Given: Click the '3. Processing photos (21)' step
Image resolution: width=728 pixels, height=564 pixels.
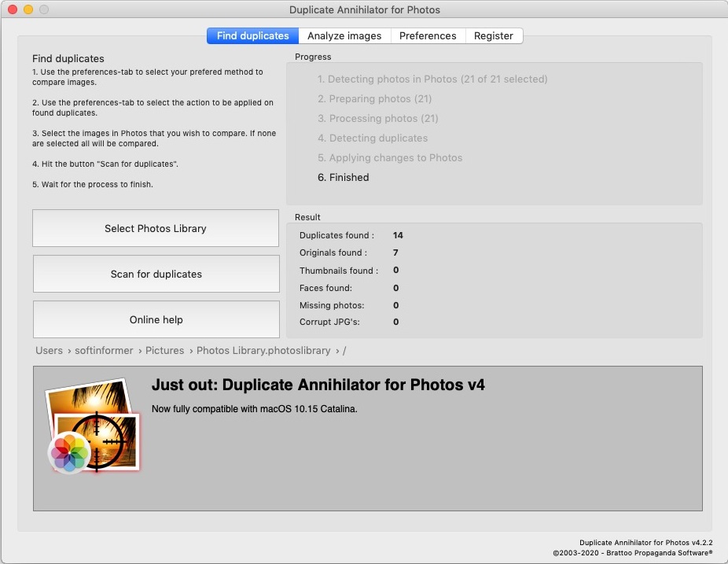Looking at the screenshot, I should 378,119.
